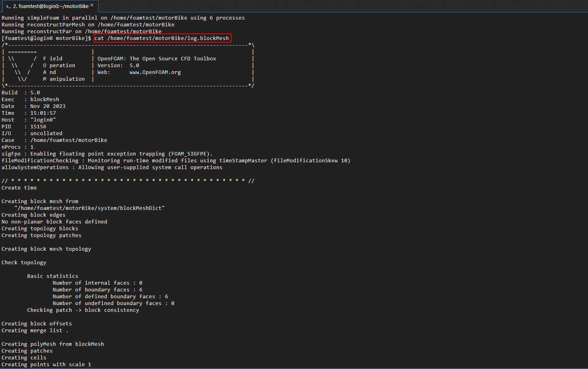Click the 'PID : 15156' line
The width and height of the screenshot is (588, 369).
click(24, 127)
